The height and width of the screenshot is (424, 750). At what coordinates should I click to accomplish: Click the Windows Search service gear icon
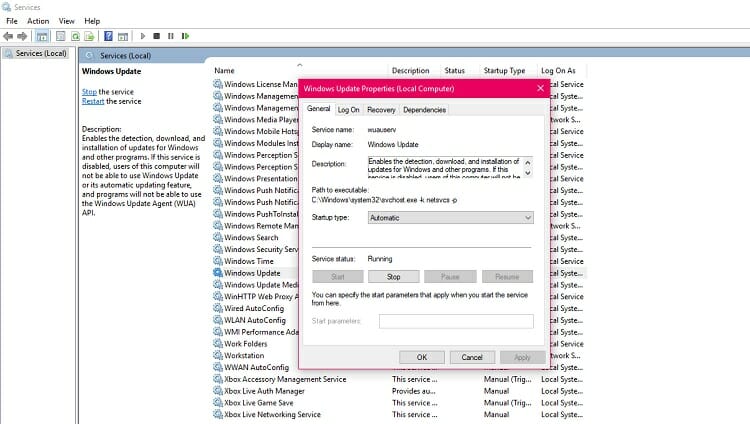pos(218,237)
